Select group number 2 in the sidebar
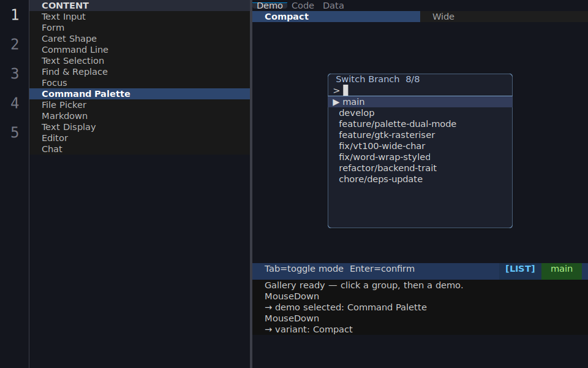The height and width of the screenshot is (368, 588). pyautogui.click(x=15, y=44)
